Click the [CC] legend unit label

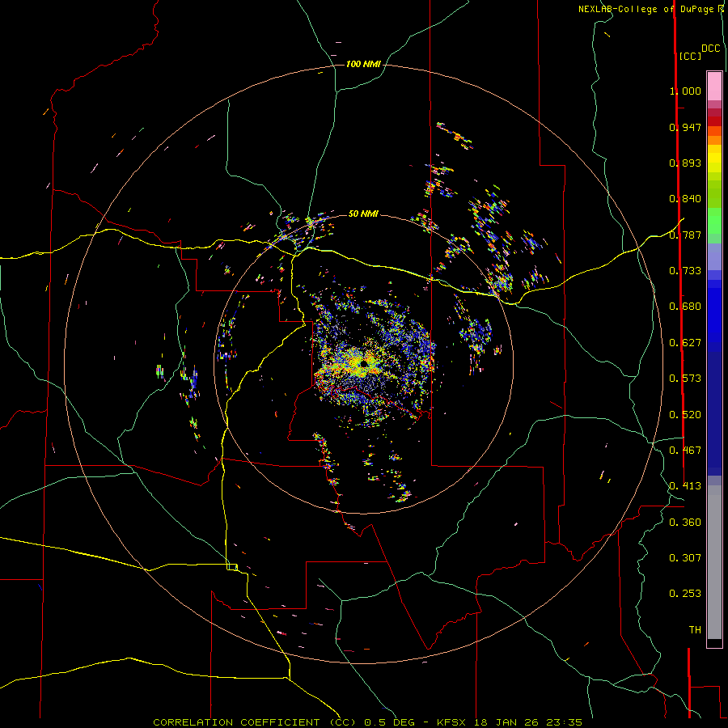tap(690, 56)
